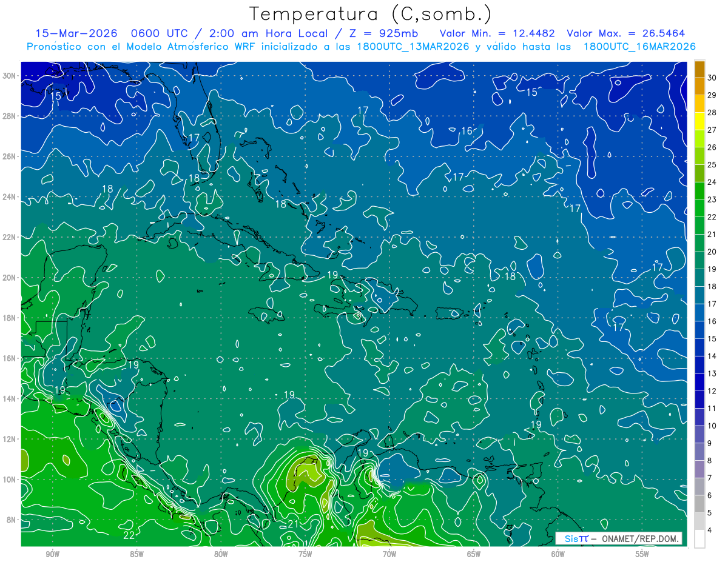The image size is (728, 562).
Task: Click the '16' contour label on the map
Action: click(467, 131)
